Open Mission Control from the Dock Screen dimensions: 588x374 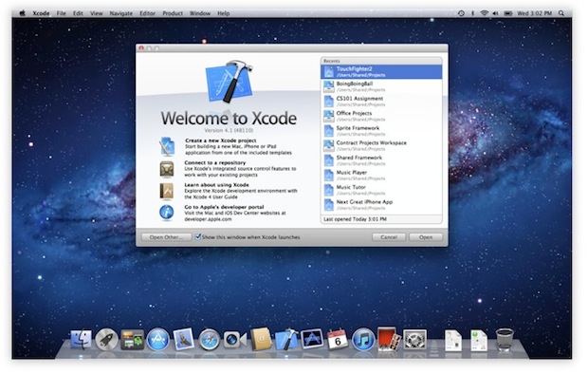132,340
